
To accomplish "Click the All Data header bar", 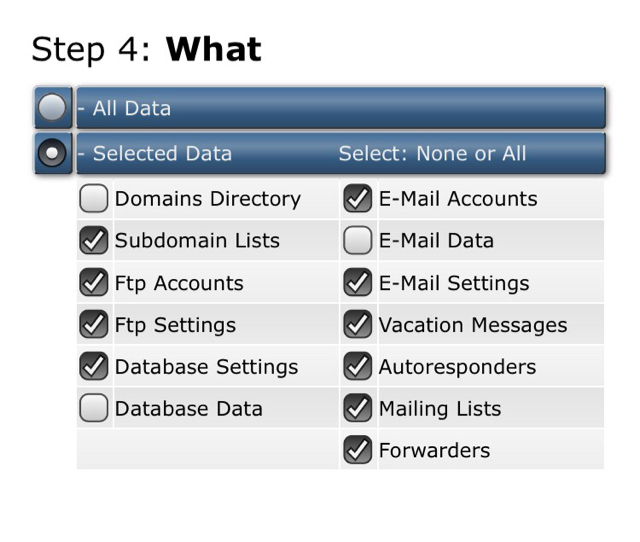I will click(x=341, y=108).
